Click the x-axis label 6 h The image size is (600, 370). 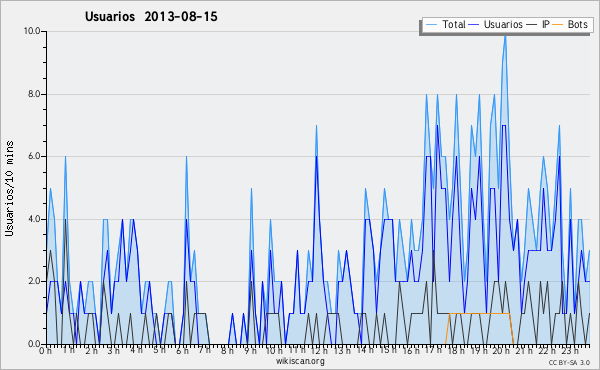(182, 351)
